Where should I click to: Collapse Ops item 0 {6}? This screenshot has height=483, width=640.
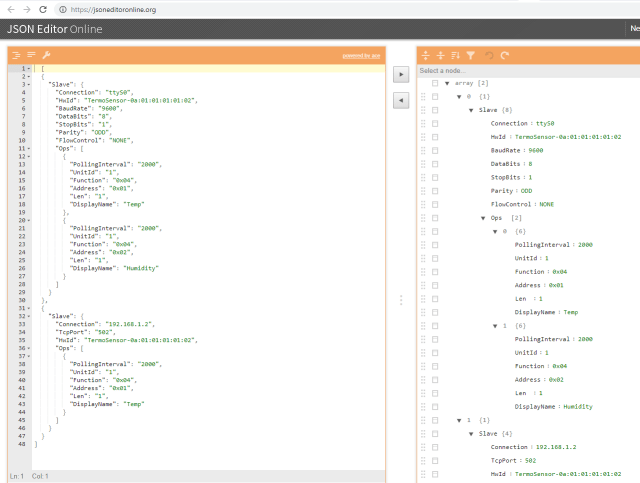(495, 231)
